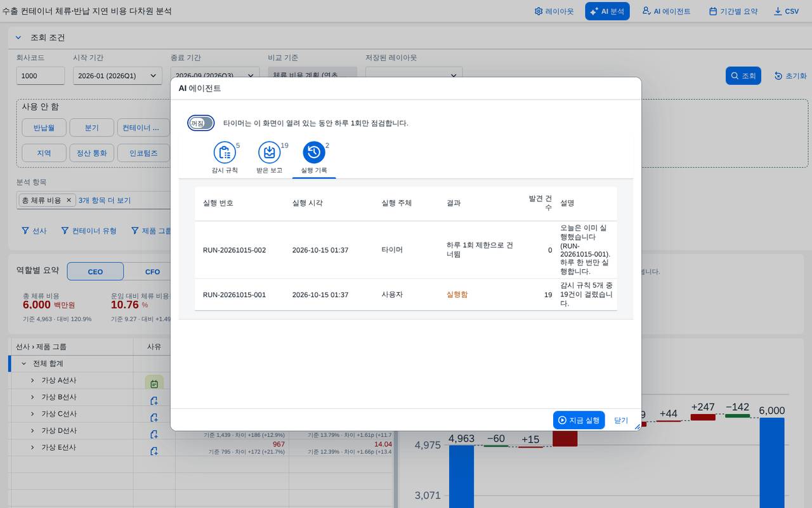Click the 실행 시각 column header
Image resolution: width=812 pixels, height=508 pixels.
click(x=307, y=203)
